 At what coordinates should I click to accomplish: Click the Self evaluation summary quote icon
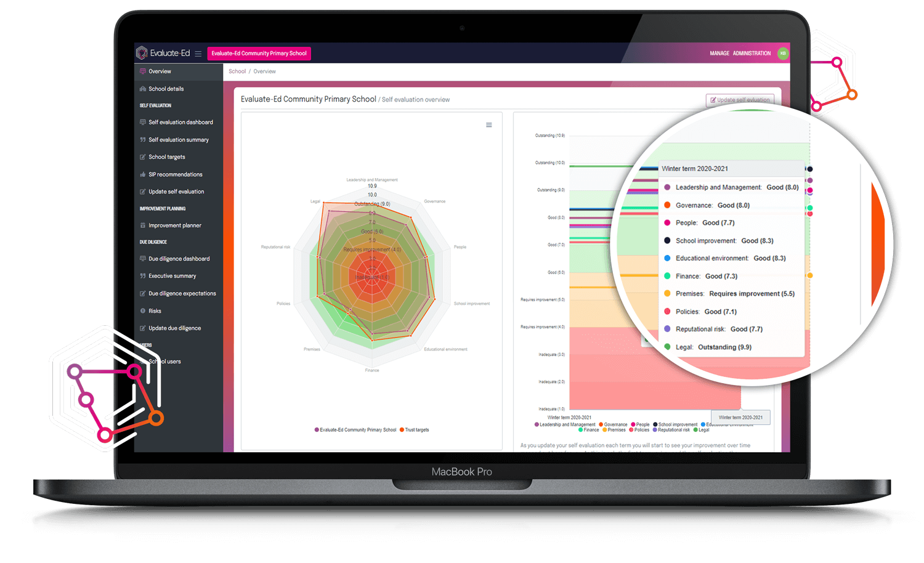pyautogui.click(x=143, y=140)
